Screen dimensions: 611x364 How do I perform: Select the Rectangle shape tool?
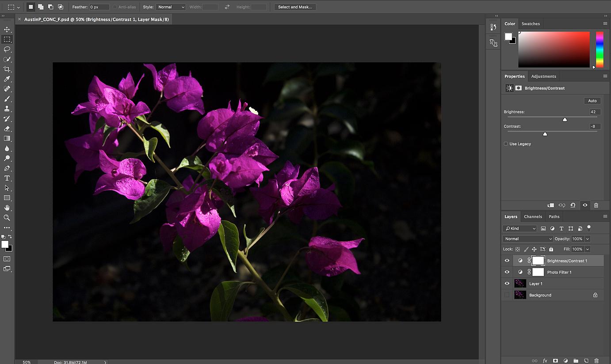pyautogui.click(x=7, y=198)
